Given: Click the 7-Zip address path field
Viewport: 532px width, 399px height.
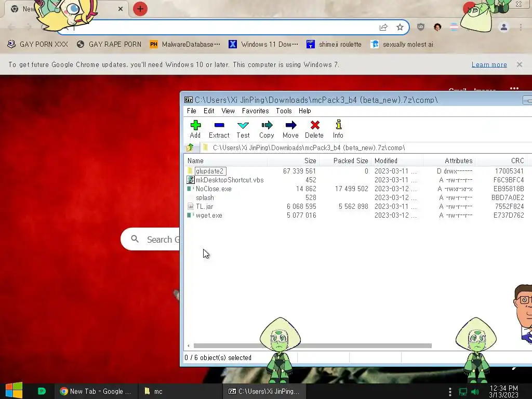Looking at the screenshot, I should 366,148.
